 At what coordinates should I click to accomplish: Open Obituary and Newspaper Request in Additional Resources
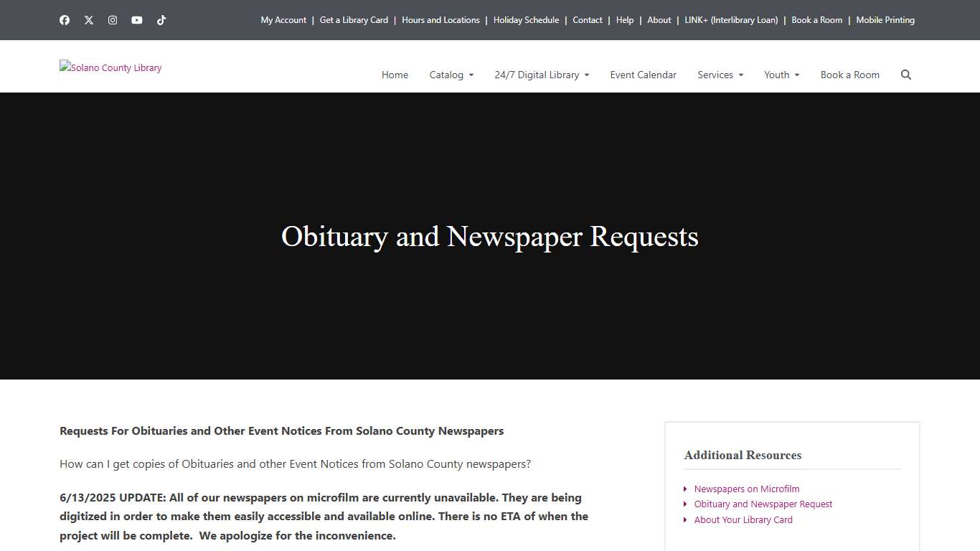pyautogui.click(x=763, y=504)
